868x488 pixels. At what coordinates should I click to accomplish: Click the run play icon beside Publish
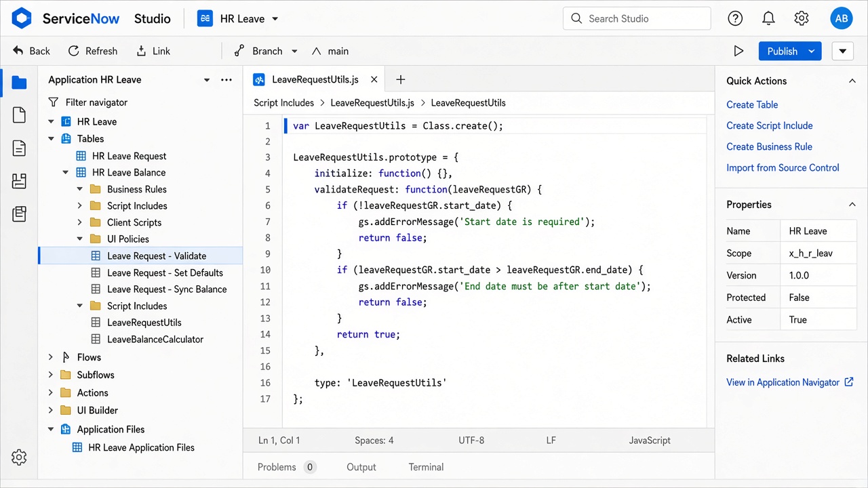(738, 51)
